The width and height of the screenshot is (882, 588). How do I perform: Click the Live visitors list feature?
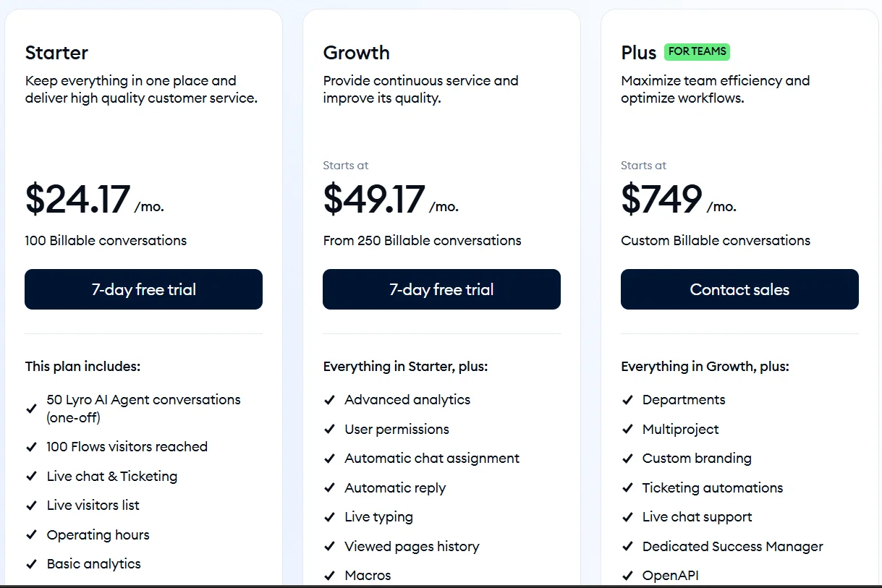point(93,506)
